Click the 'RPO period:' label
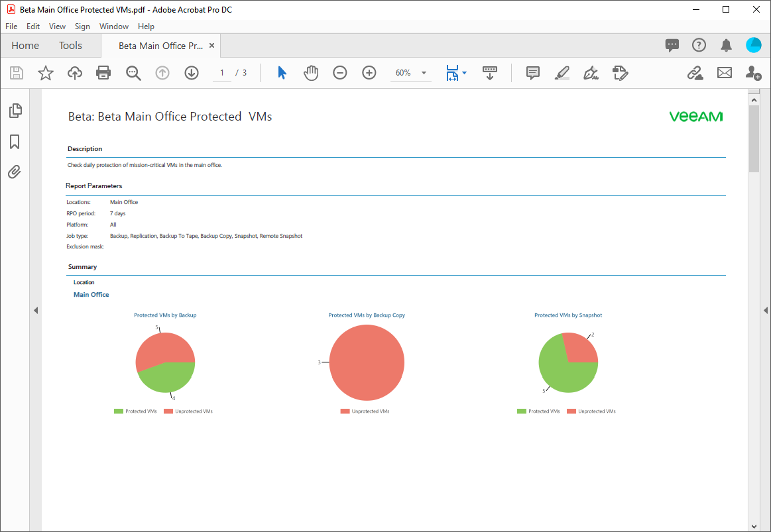This screenshot has height=532, width=771. [81, 214]
